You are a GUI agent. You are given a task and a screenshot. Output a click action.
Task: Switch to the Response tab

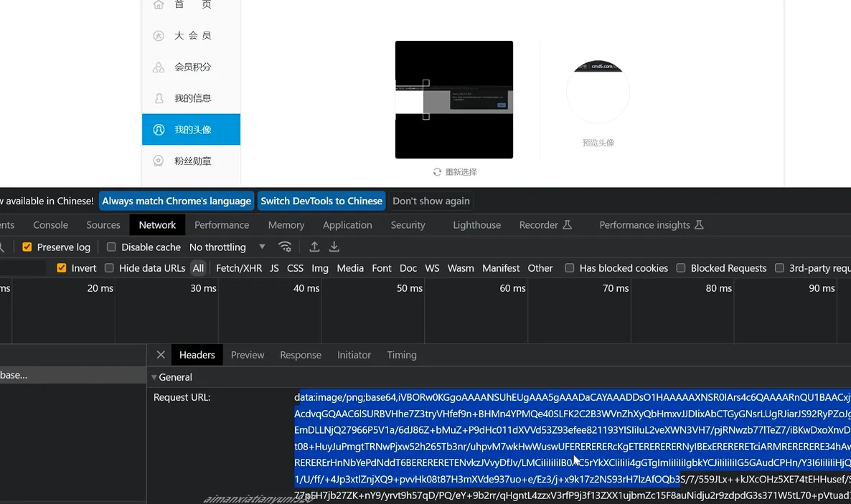[x=300, y=355]
